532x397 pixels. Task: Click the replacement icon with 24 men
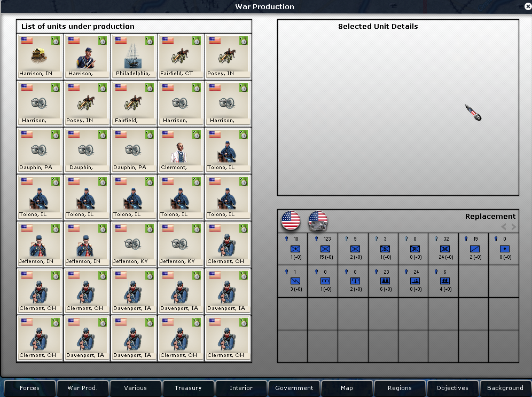[x=414, y=281]
